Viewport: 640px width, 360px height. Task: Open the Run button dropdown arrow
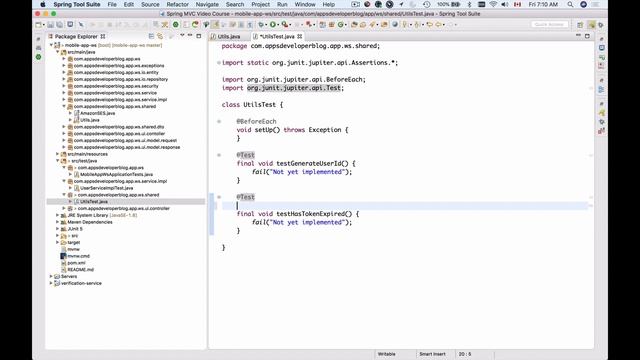click(278, 25)
